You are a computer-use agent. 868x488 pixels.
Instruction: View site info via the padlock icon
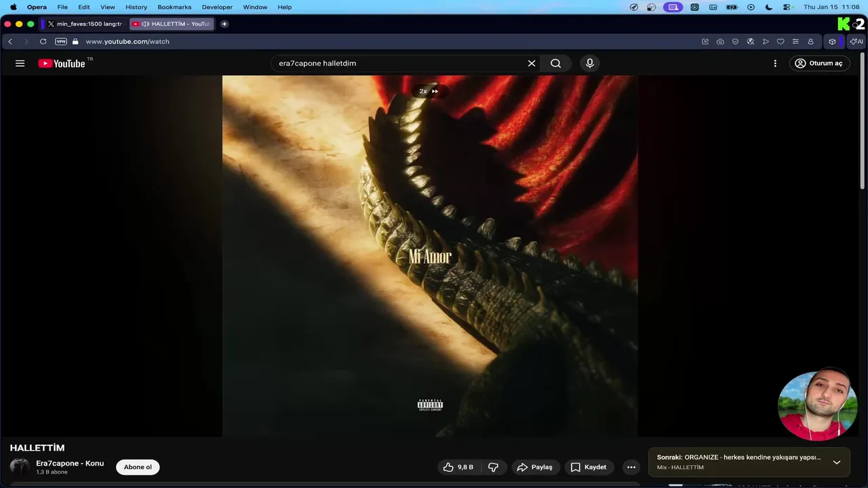tap(75, 41)
